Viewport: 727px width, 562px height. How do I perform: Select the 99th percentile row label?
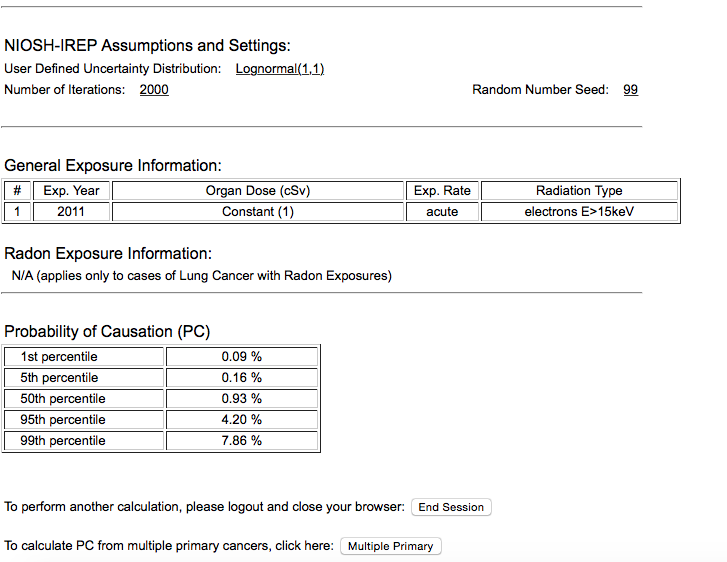(62, 441)
